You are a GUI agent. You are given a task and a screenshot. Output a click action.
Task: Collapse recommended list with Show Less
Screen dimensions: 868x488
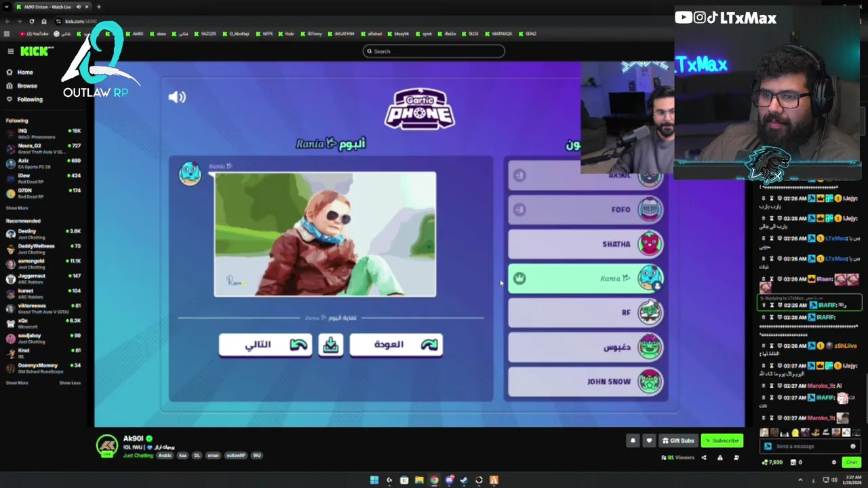tap(70, 383)
